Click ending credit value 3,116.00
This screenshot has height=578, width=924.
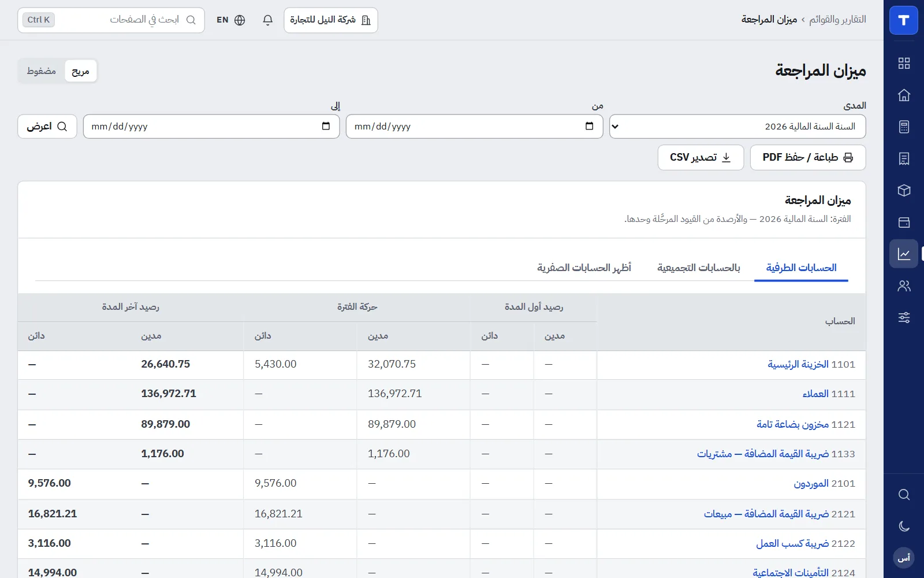pyautogui.click(x=50, y=543)
